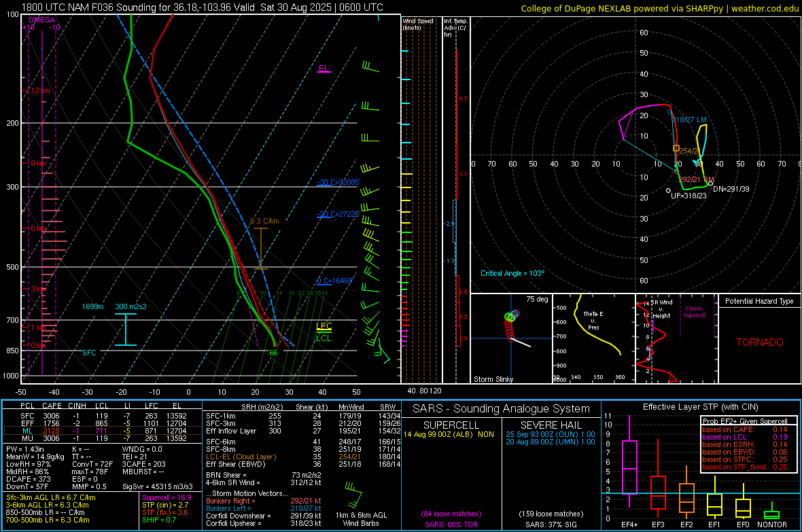Click the SARS: 60% TOR result

(451, 525)
